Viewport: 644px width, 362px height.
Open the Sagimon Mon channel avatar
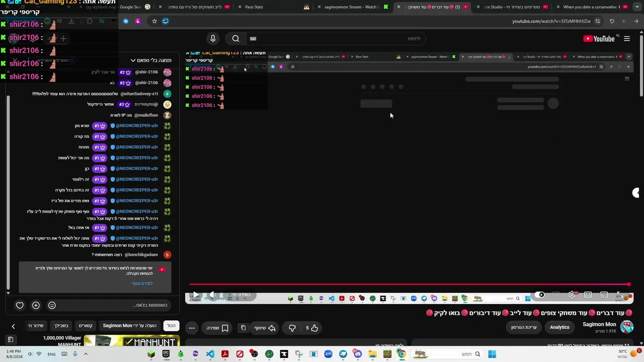(626, 327)
